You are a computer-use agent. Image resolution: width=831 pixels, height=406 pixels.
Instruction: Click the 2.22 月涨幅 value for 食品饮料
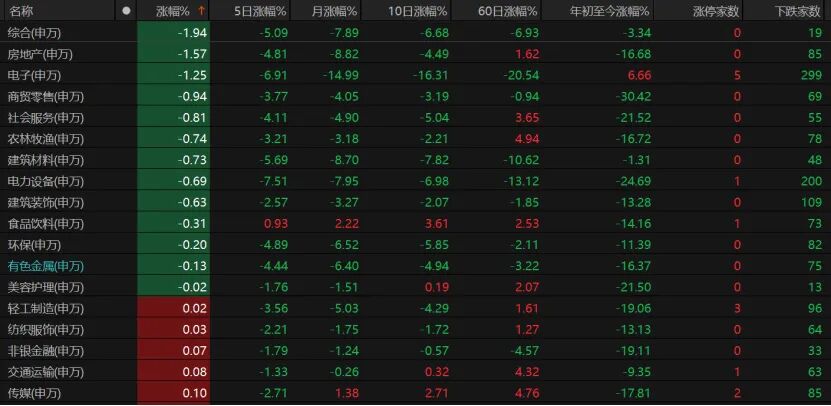click(x=347, y=224)
